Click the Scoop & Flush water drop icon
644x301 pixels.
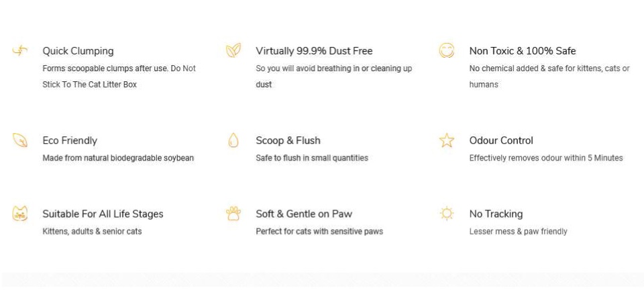pos(233,140)
